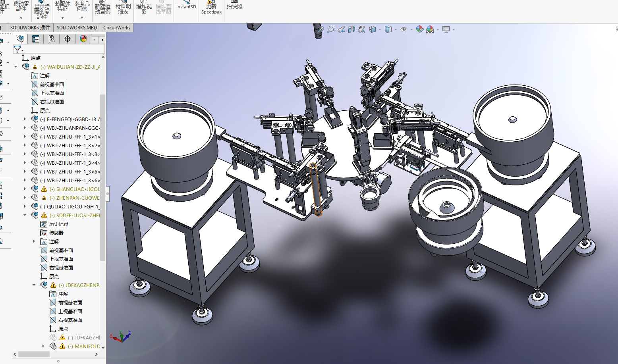This screenshot has width=618, height=364.
Task: Switch to the CircuitWorks tab
Action: click(x=117, y=28)
